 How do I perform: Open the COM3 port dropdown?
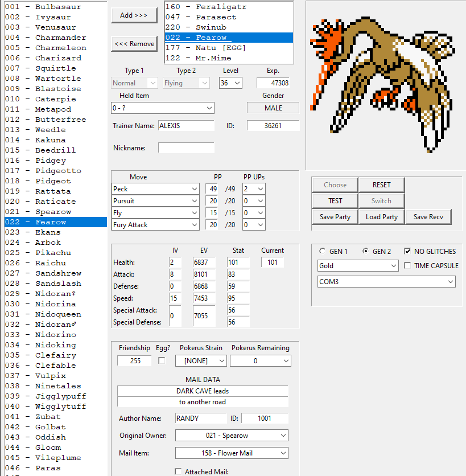coord(386,281)
